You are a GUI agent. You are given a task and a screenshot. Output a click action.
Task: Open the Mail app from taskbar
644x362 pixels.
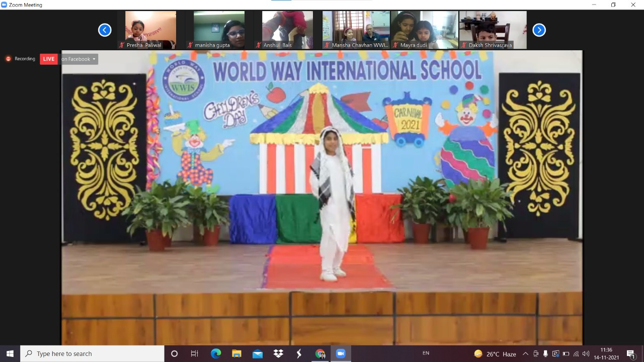coord(258,354)
